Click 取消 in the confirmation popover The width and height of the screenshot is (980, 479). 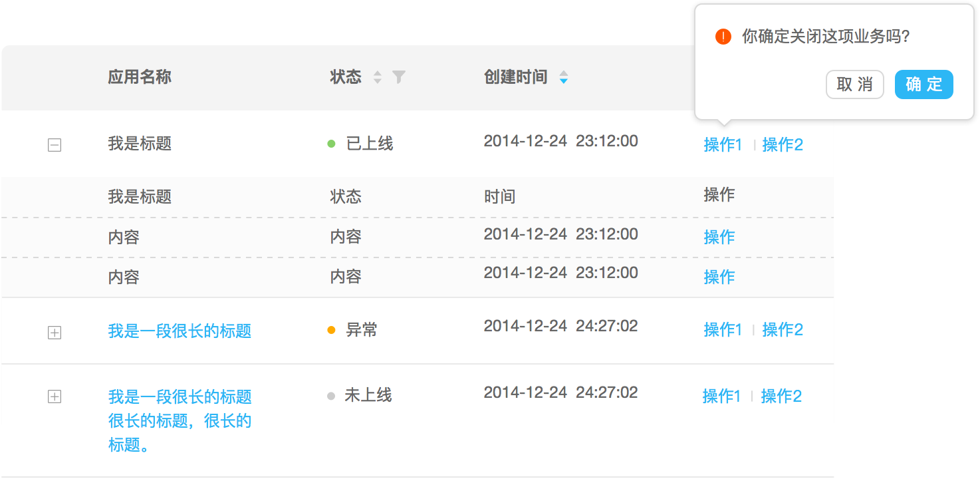(854, 84)
